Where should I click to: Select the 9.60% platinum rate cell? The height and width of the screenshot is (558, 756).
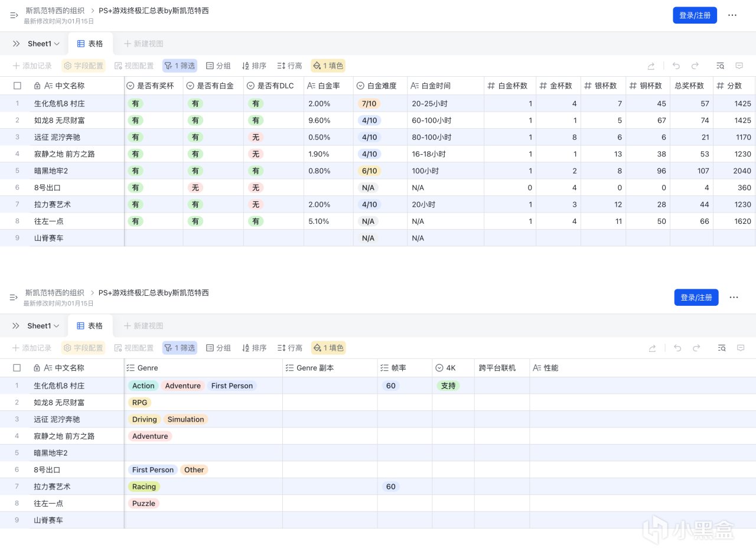pos(328,120)
